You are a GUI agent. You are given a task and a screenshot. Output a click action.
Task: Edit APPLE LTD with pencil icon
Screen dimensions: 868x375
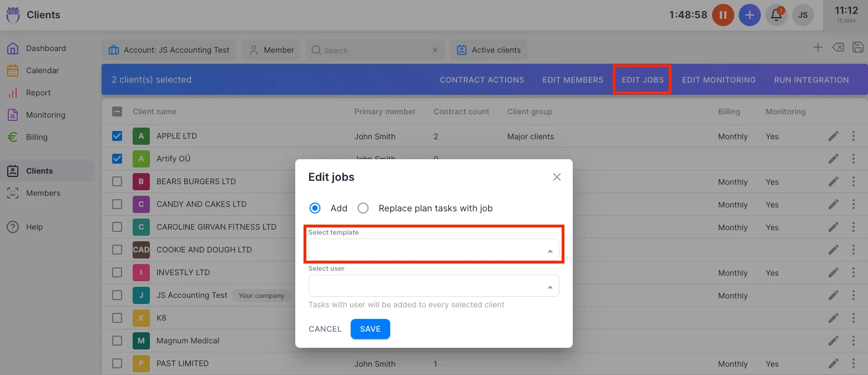[833, 136]
